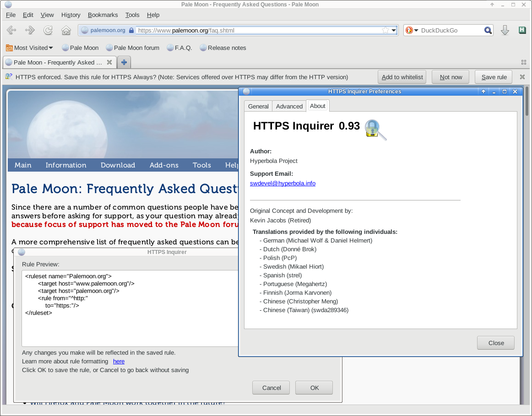Click the HTTPS Inquirer dialog title icon
Image resolution: width=532 pixels, height=416 pixels.
pyautogui.click(x=22, y=252)
